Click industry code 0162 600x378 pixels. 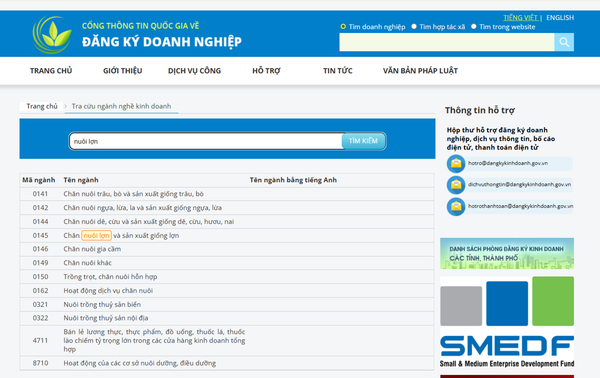[x=40, y=290]
